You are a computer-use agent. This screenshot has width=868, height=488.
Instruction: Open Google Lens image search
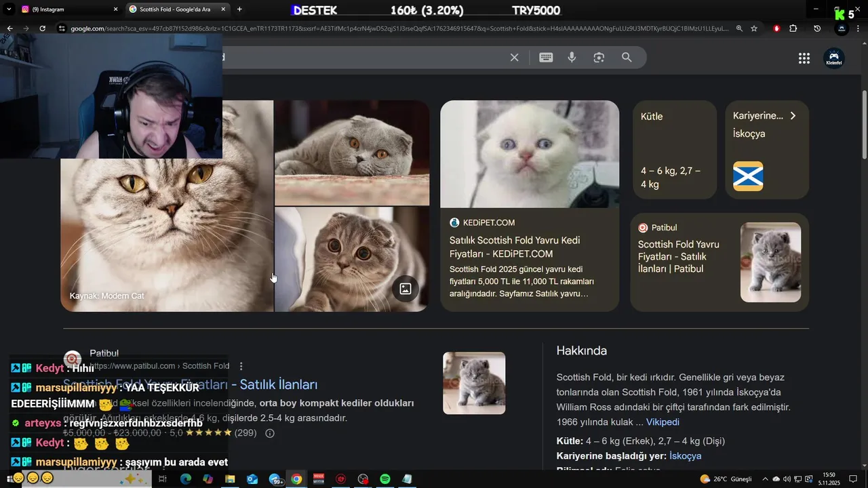pos(599,58)
